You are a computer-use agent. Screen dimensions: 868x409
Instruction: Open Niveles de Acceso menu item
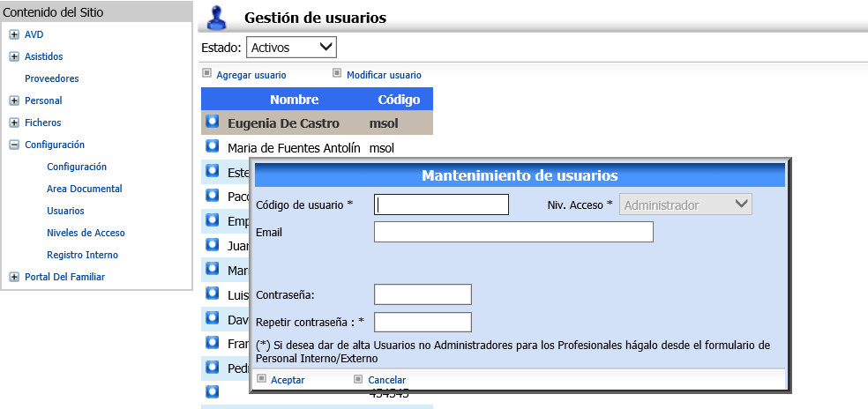click(86, 233)
